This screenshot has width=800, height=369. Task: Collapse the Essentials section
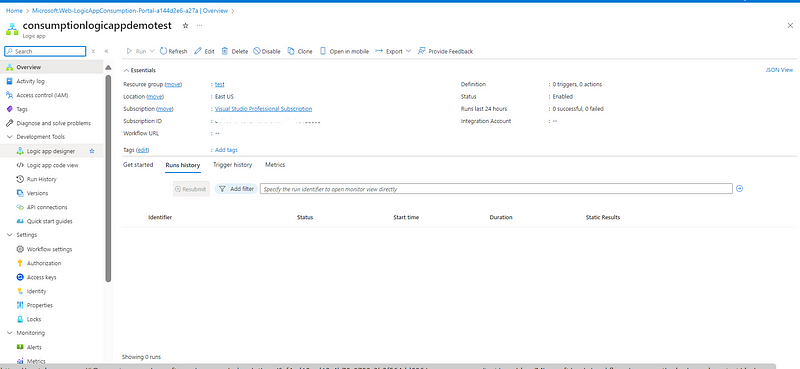(127, 70)
